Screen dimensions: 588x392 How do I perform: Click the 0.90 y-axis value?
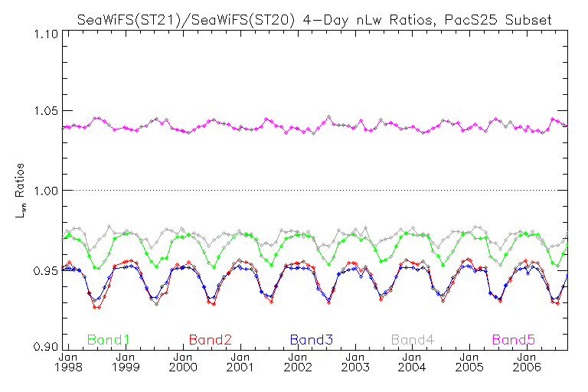point(46,347)
